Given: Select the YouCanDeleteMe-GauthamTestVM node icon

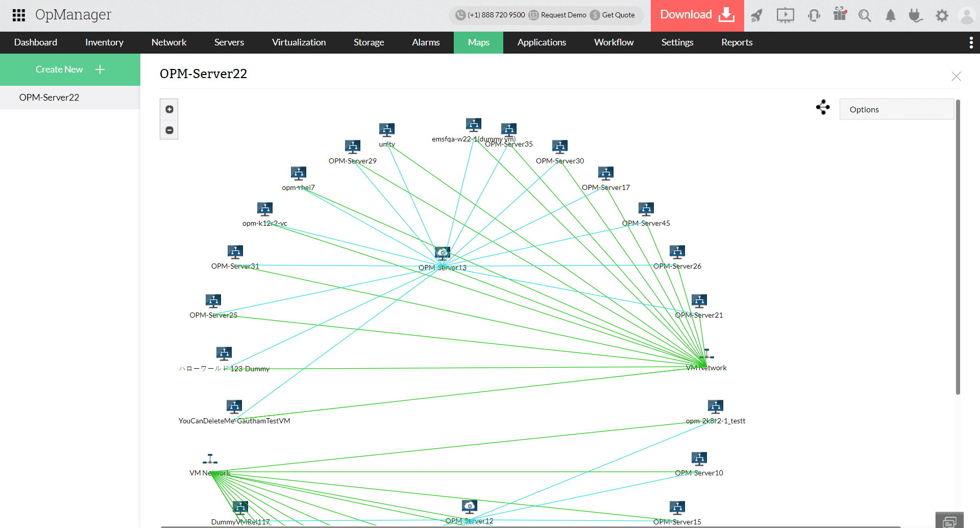Looking at the screenshot, I should [x=234, y=406].
